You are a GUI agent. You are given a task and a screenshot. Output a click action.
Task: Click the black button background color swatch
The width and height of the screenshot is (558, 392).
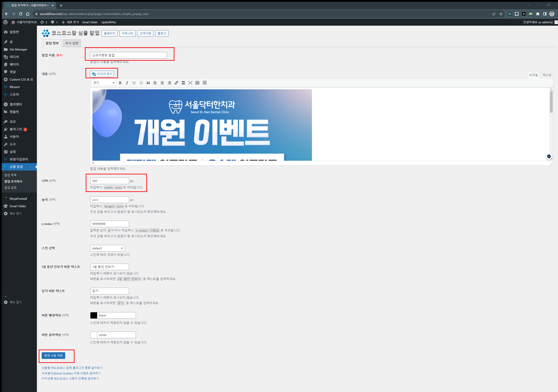pos(94,315)
